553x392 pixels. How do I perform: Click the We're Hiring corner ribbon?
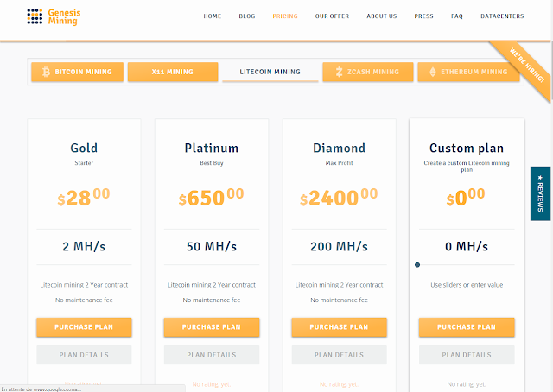[x=525, y=67]
